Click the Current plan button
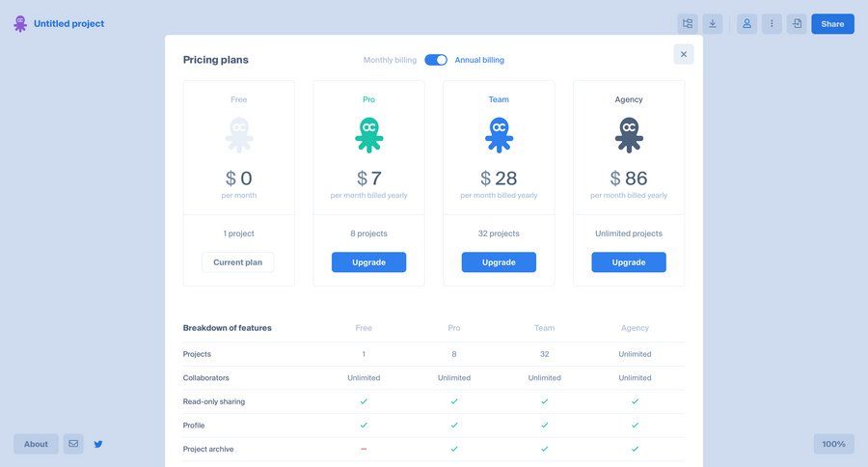 (x=238, y=262)
